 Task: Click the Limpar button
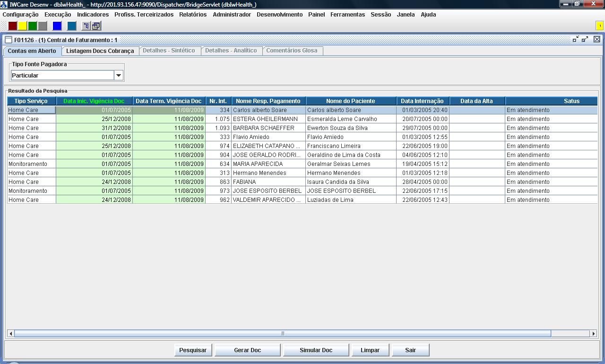click(370, 350)
